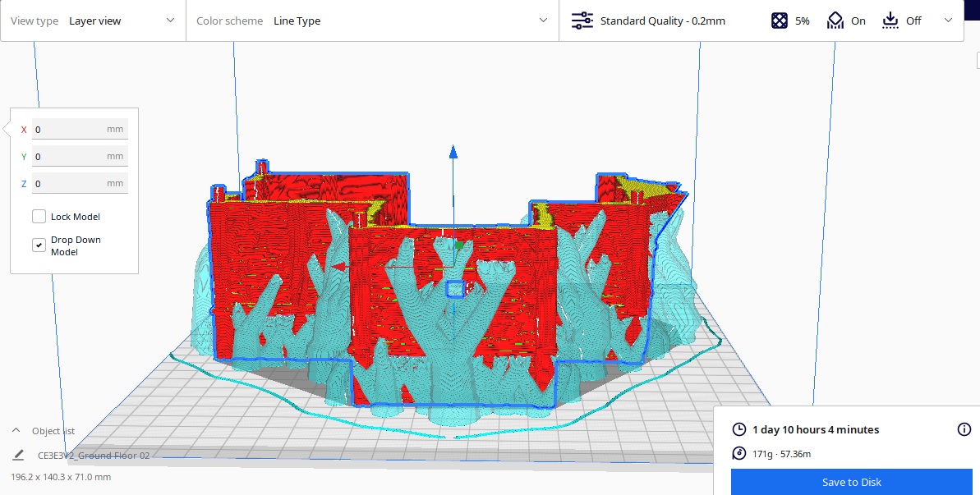Click the clock print time icon
Screen dimensions: 980x495
click(738, 429)
